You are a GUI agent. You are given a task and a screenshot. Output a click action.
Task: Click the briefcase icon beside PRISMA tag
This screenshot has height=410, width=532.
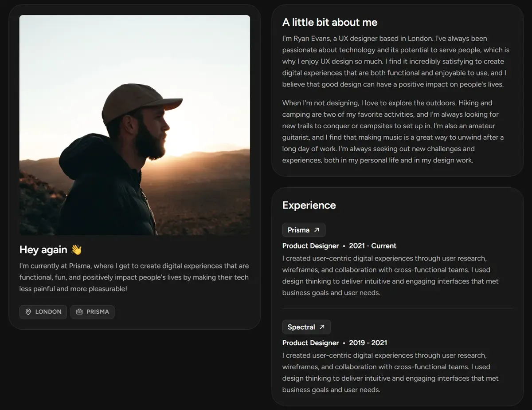[79, 312]
